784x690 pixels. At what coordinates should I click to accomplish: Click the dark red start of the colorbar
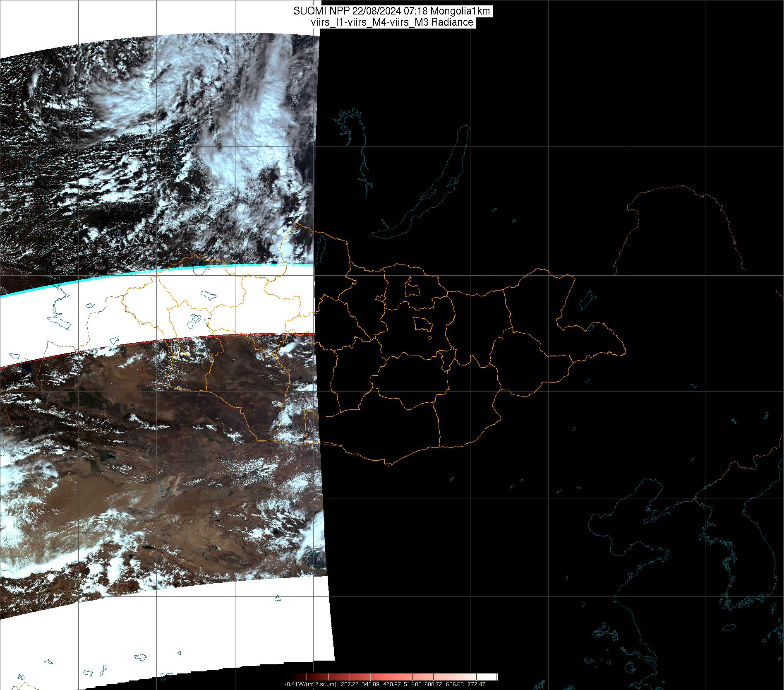tap(290, 677)
